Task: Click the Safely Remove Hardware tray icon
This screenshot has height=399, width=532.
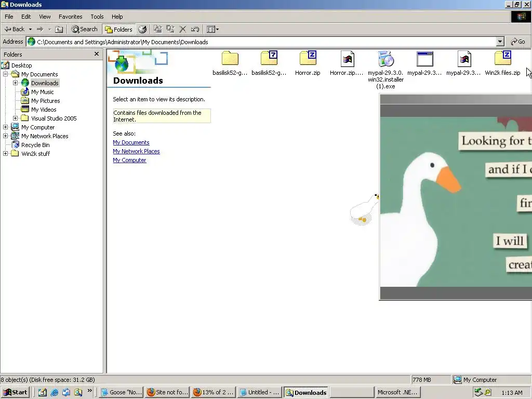Action: click(478, 393)
